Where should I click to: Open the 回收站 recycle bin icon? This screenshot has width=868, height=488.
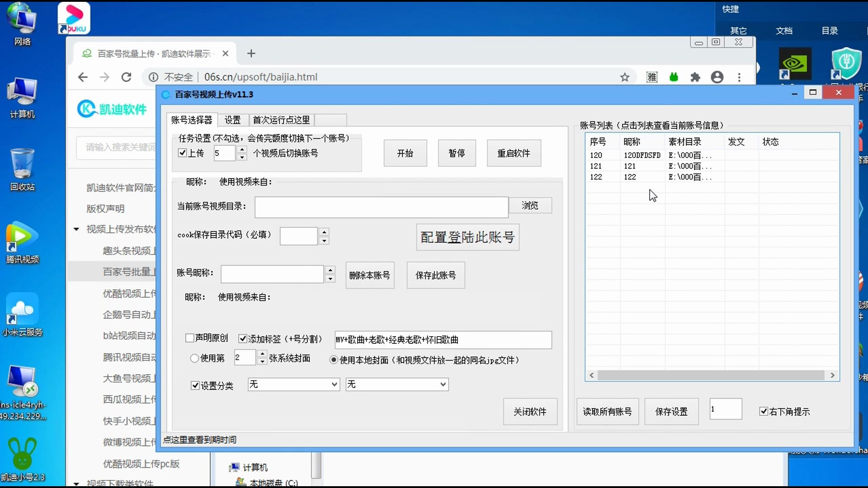pos(22,170)
